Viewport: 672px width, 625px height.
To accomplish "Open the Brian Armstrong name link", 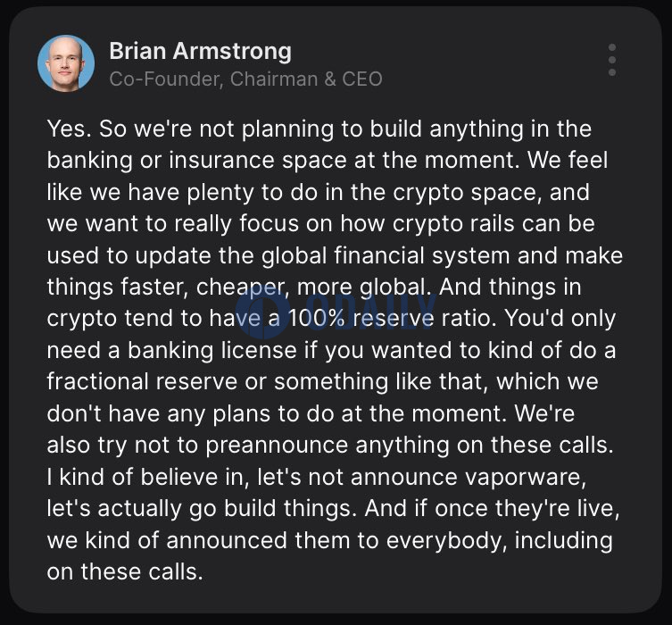I will pyautogui.click(x=200, y=51).
